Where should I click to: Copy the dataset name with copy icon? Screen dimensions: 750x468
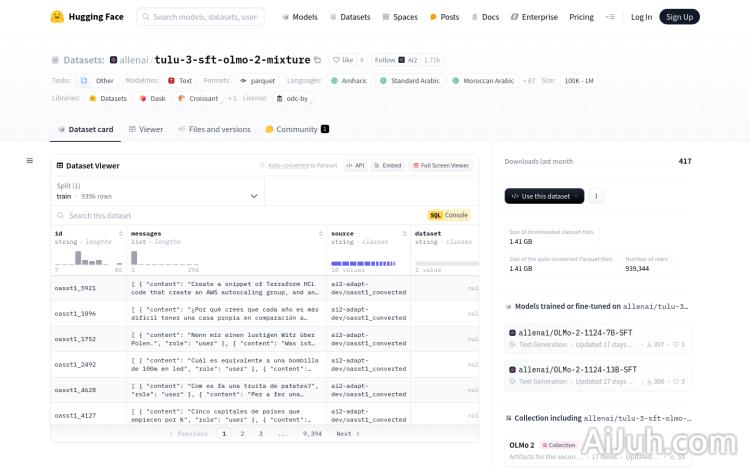coord(318,60)
